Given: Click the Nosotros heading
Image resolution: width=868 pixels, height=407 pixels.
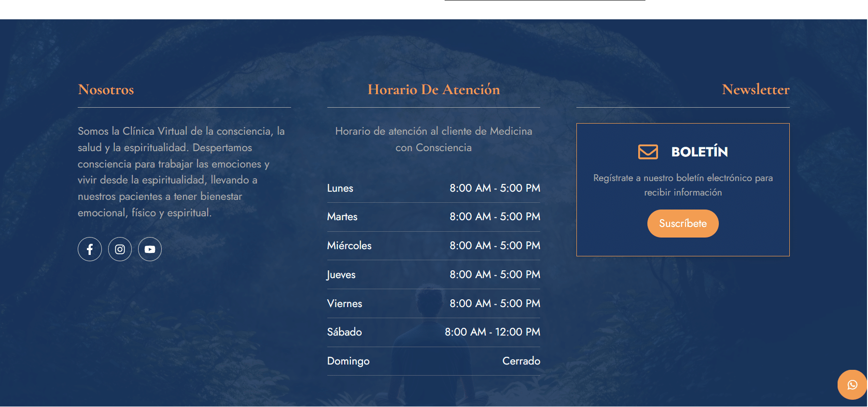Looking at the screenshot, I should pyautogui.click(x=106, y=89).
